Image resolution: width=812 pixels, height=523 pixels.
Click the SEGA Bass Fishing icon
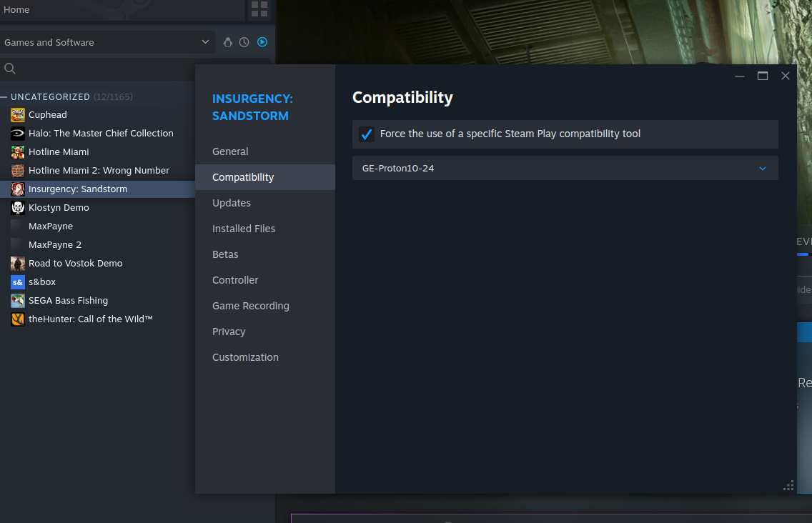18,301
